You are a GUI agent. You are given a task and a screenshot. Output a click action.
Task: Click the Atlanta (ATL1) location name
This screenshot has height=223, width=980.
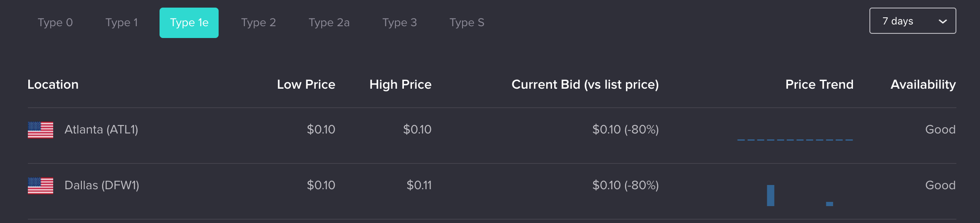pyautogui.click(x=101, y=130)
